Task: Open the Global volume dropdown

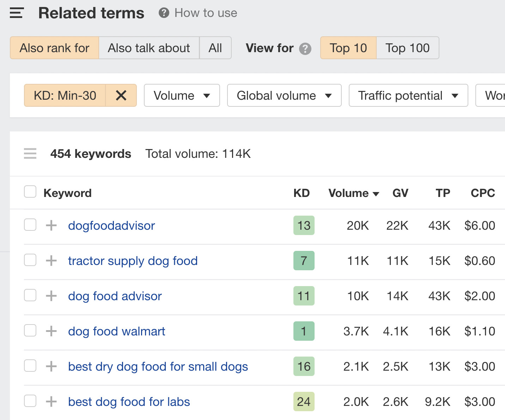Action: [284, 95]
